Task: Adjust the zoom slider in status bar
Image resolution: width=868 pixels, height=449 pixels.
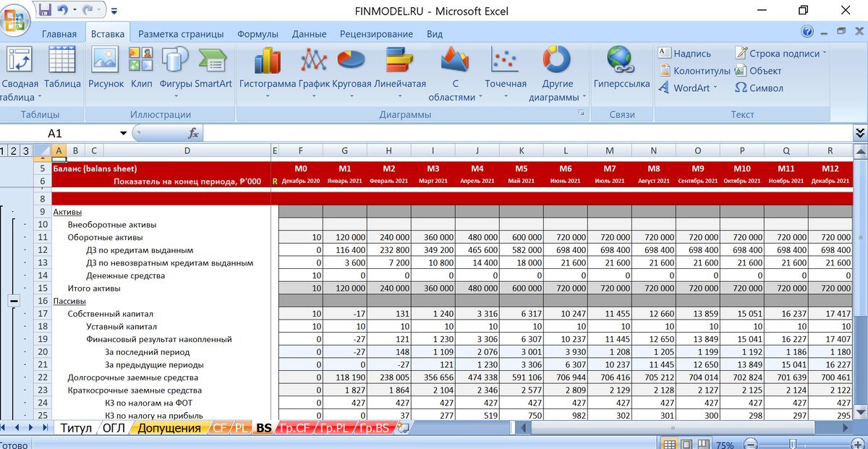Action: tap(793, 444)
